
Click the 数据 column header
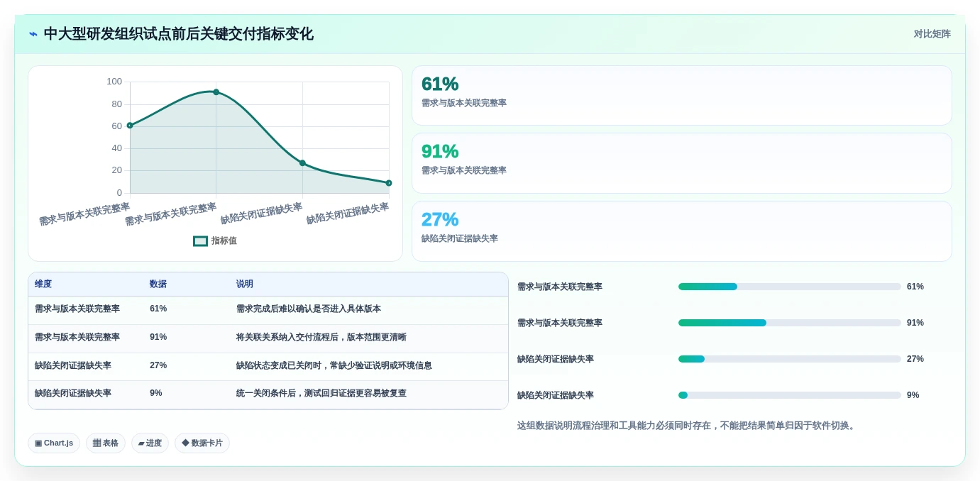tap(158, 284)
